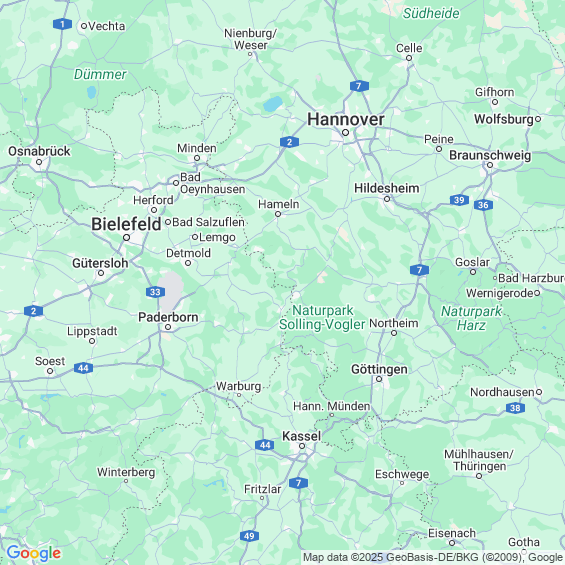Open the Google logo link
The width and height of the screenshot is (565, 565).
34,553
